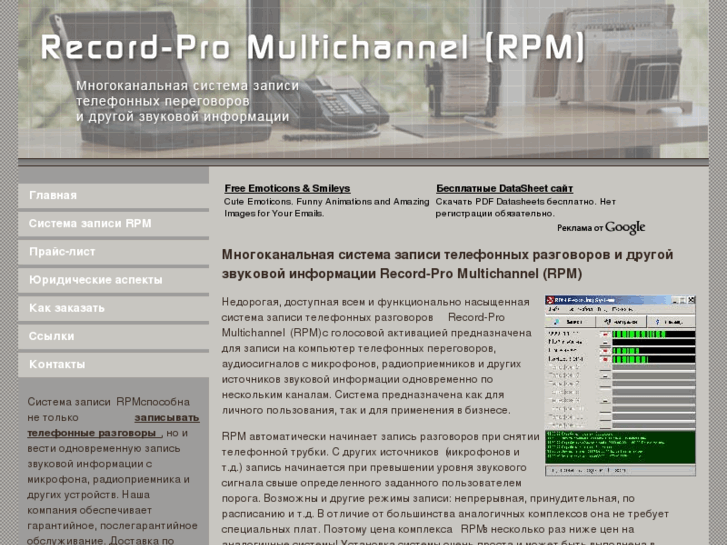This screenshot has height=545, width=727.
Task: Click the header subtitle телефонных переговоров
Action: pyautogui.click(x=163, y=101)
